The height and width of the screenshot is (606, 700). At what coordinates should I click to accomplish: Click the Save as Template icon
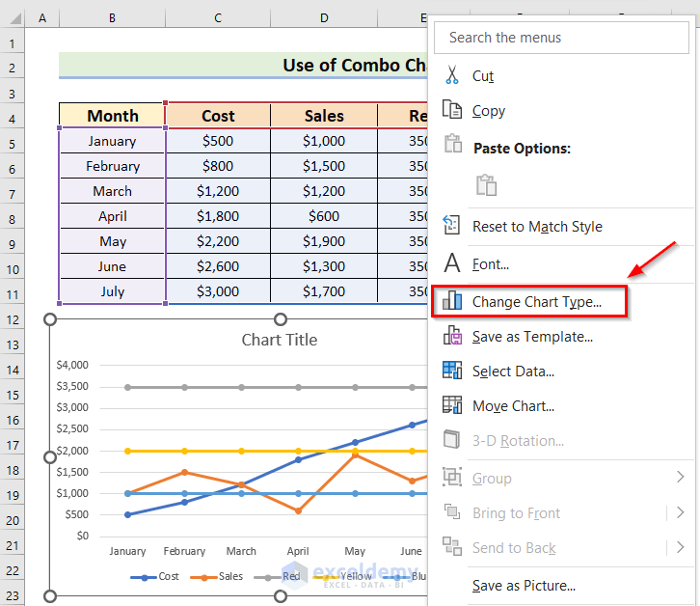click(x=452, y=335)
